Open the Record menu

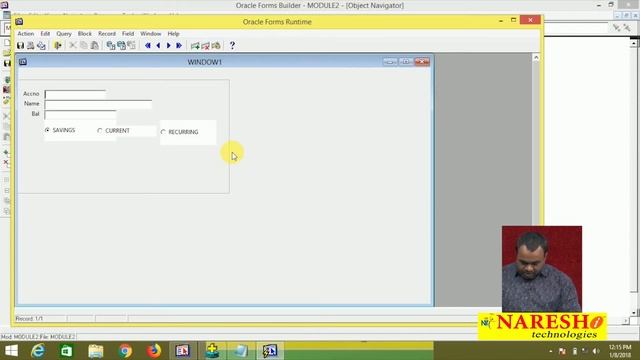click(x=107, y=33)
